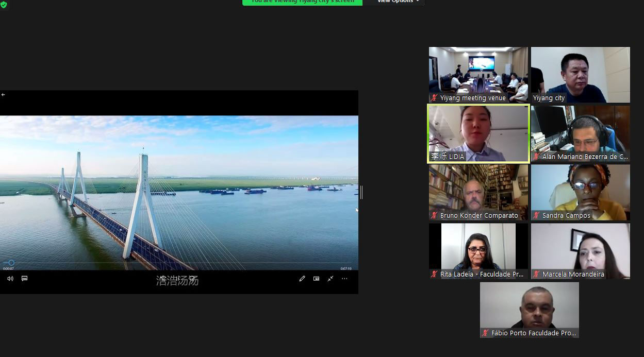Open the player's three-dot more options menu

pyautogui.click(x=344, y=279)
